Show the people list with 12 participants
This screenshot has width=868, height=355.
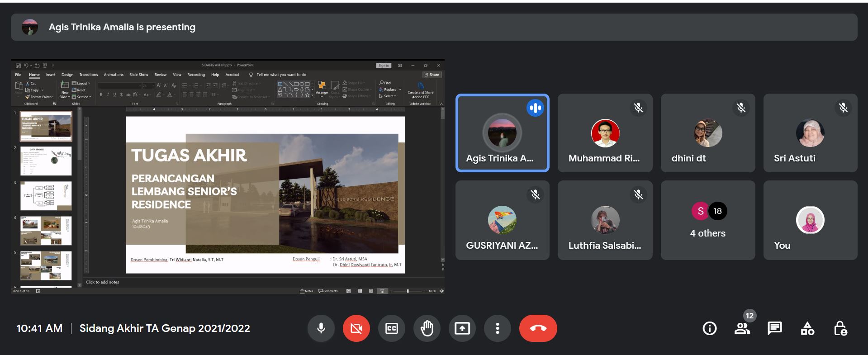tap(742, 328)
